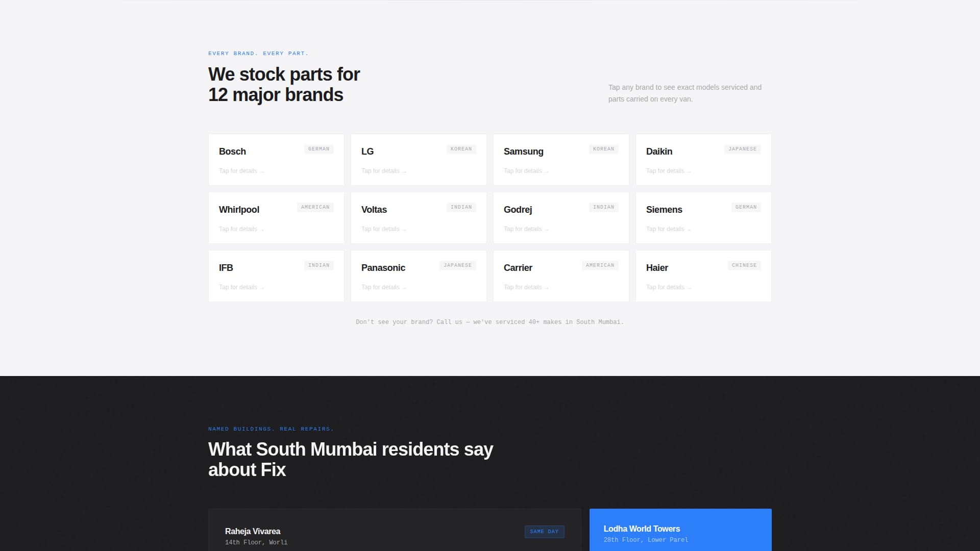Open the Haier brand card

pyautogui.click(x=703, y=276)
